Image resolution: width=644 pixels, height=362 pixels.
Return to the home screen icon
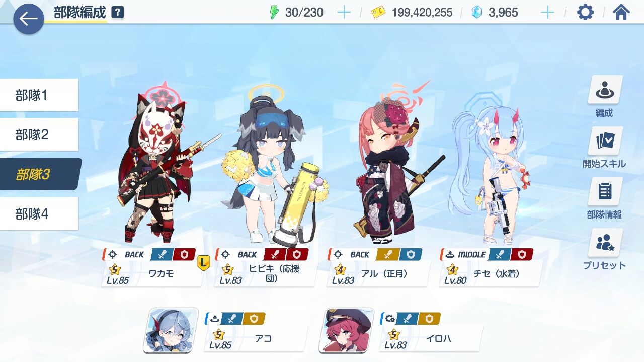click(x=621, y=12)
